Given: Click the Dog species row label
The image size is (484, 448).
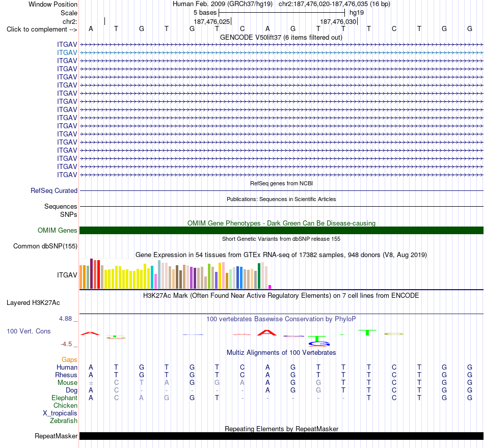Looking at the screenshot, I should tap(72, 390).
